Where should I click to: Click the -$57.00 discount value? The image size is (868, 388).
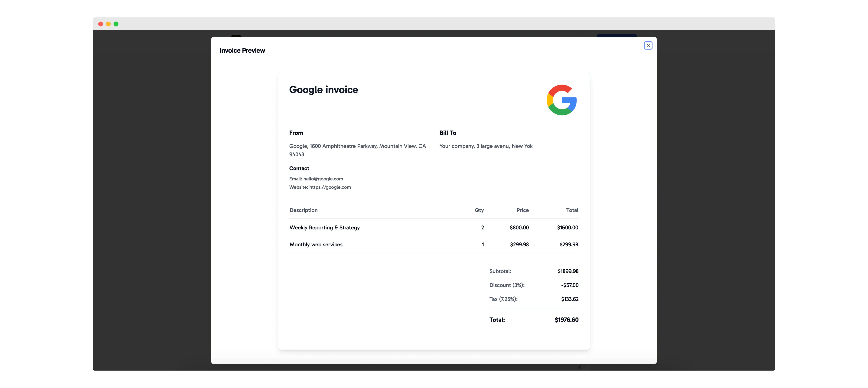coord(570,285)
